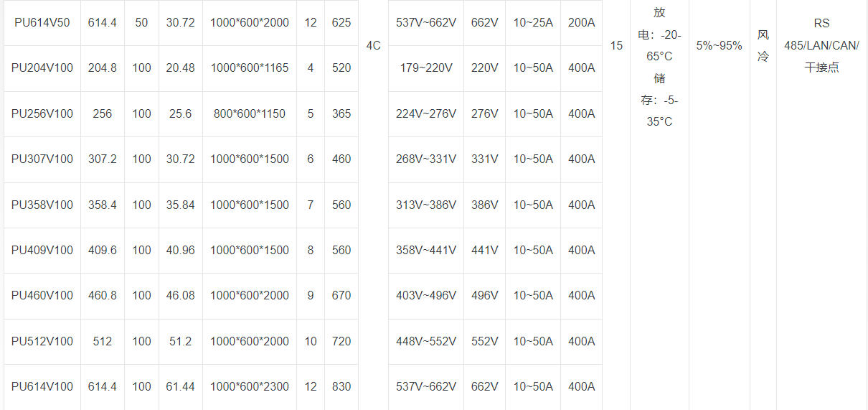
Task: Click the 448V~552V voltage range cell
Action: [x=426, y=341]
